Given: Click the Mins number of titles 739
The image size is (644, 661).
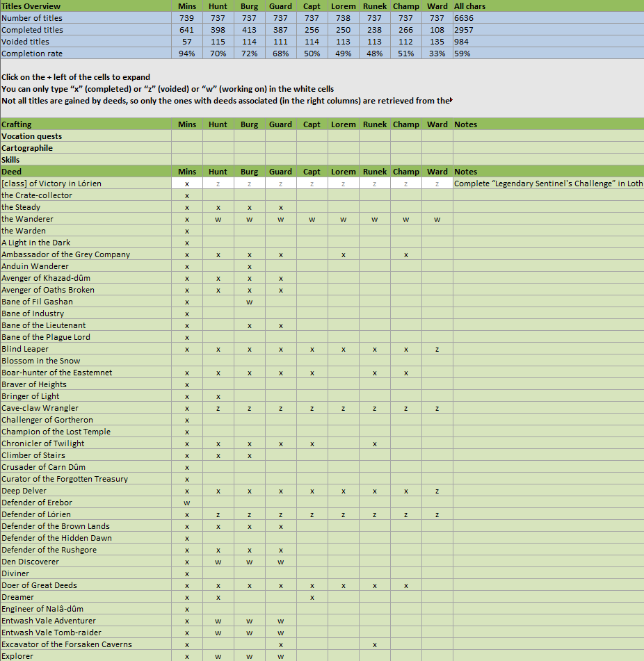Looking at the screenshot, I should 187,17.
